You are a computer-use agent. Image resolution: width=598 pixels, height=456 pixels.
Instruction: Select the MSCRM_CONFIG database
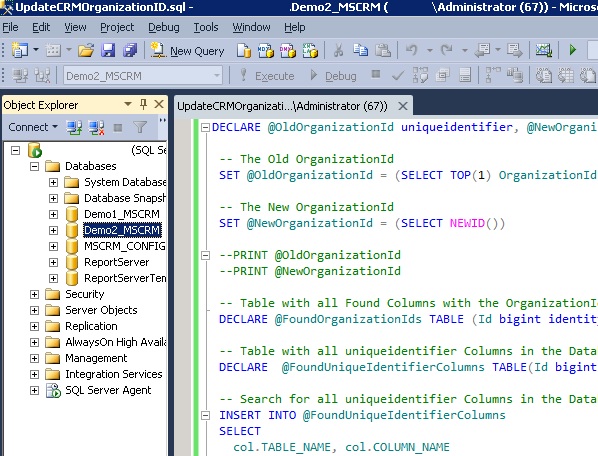(x=125, y=246)
